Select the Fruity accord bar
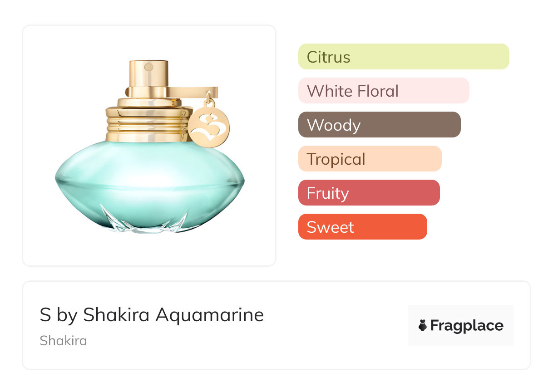The height and width of the screenshot is (392, 553). (x=369, y=193)
